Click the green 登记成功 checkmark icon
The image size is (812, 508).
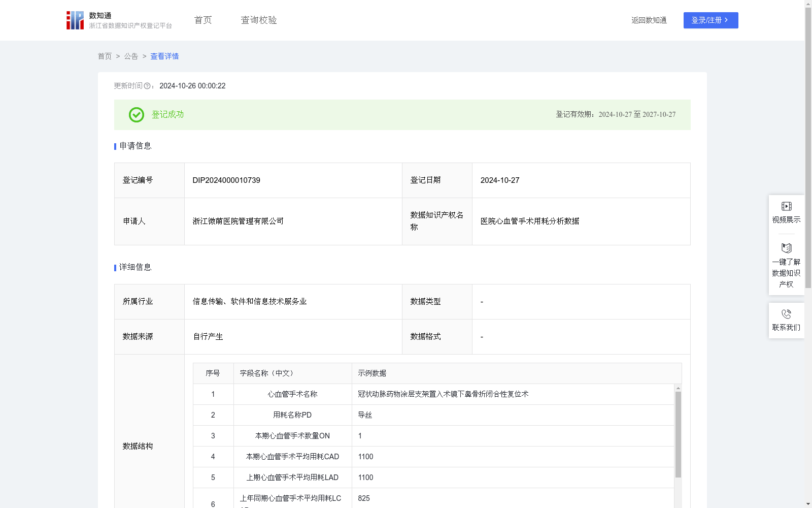(x=136, y=115)
